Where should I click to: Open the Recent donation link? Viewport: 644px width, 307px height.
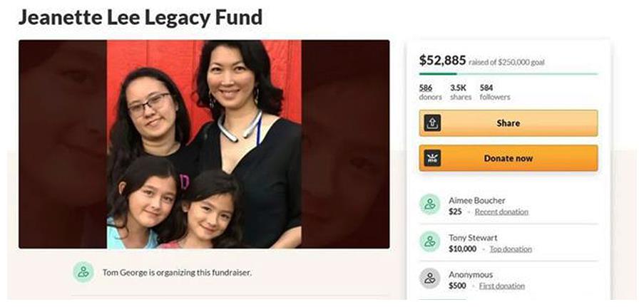pyautogui.click(x=501, y=212)
